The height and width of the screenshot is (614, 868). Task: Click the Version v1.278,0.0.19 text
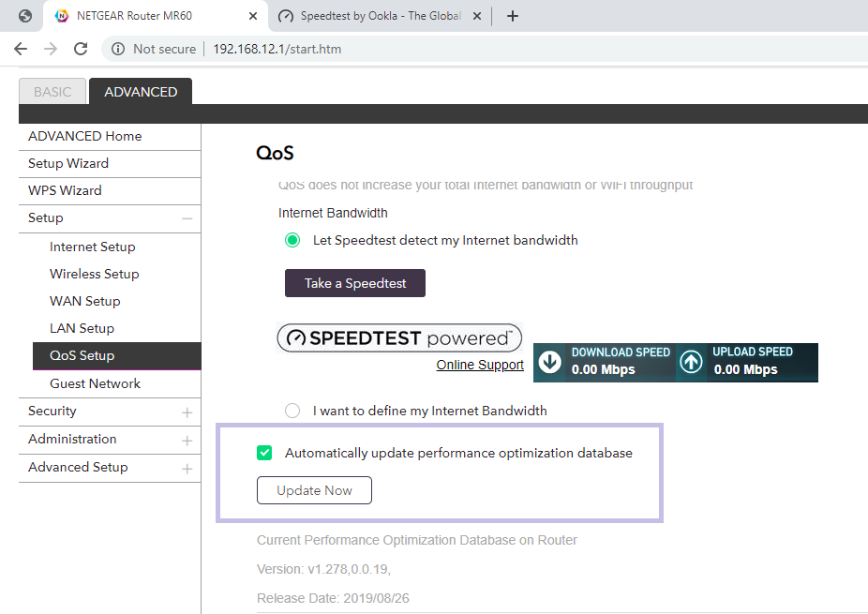[323, 569]
